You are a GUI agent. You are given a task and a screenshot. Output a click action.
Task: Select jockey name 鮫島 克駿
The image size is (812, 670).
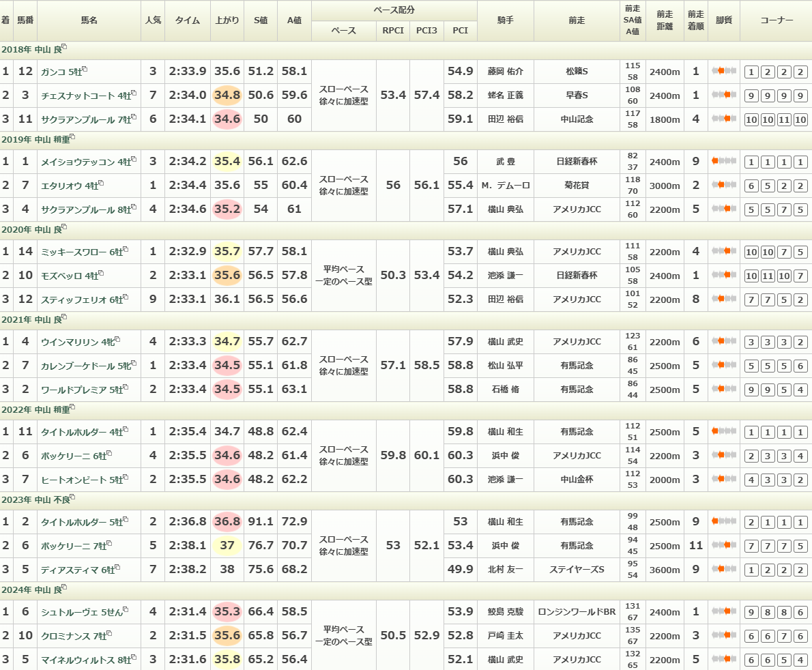[x=505, y=612]
